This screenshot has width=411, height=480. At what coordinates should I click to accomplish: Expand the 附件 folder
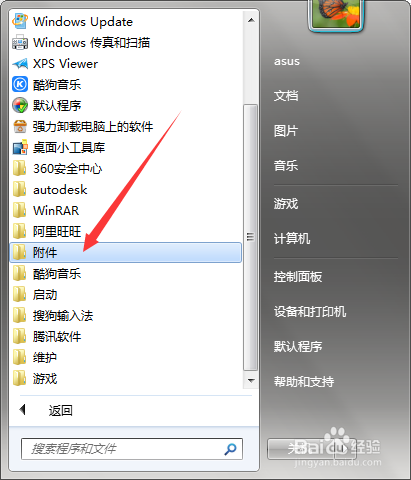point(126,252)
